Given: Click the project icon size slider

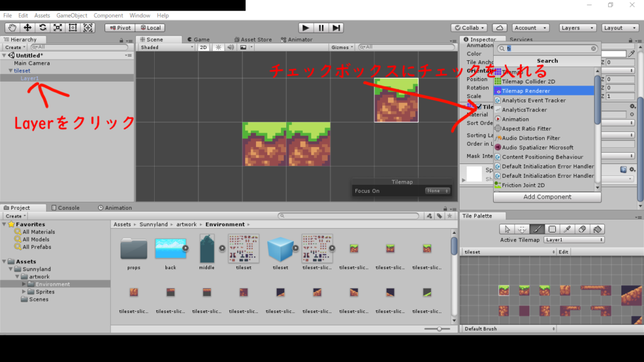Looking at the screenshot, I should (438, 329).
